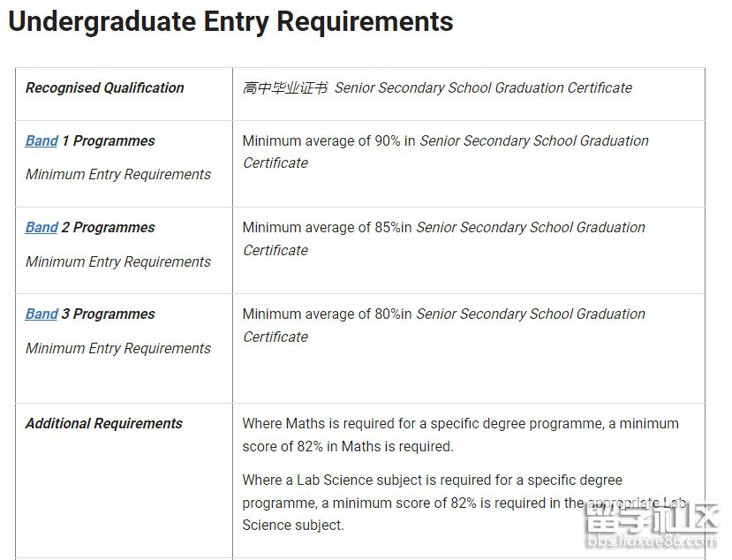
Task: Click the Maths minimum score paragraph
Action: (x=460, y=435)
